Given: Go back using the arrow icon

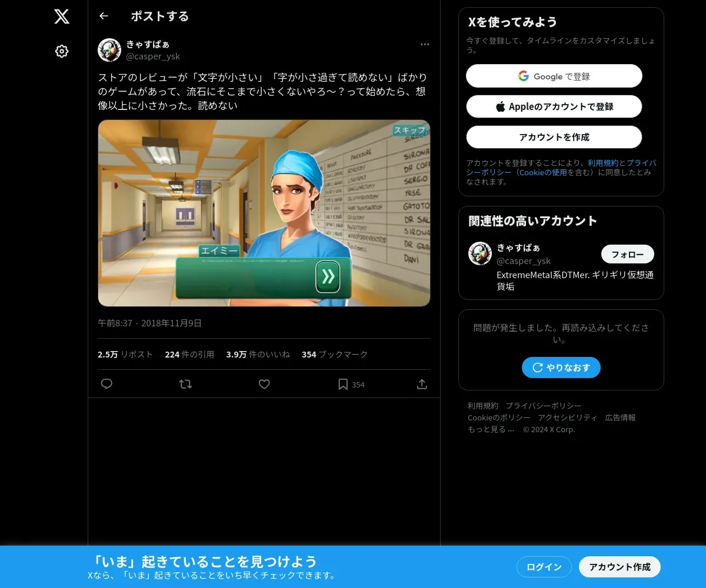Looking at the screenshot, I should click(x=104, y=16).
